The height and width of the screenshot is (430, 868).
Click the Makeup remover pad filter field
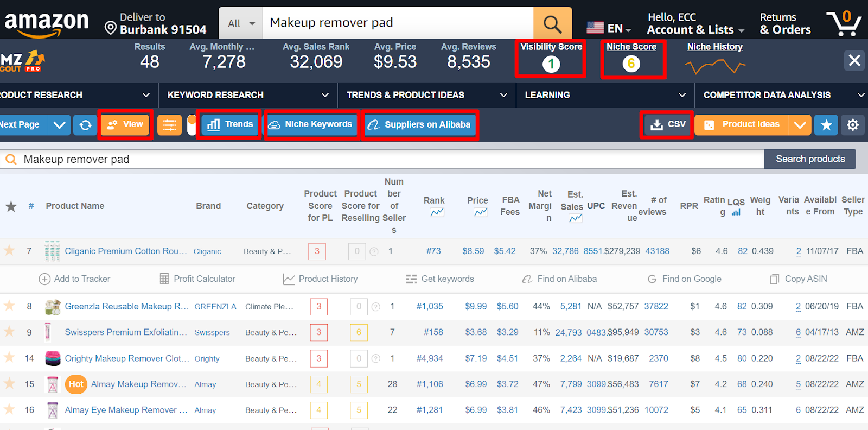(x=380, y=159)
